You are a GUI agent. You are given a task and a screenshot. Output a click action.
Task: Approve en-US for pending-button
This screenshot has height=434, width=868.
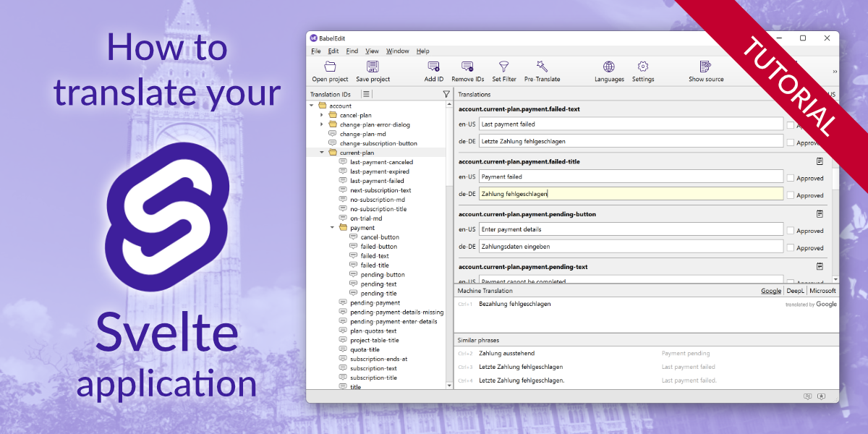point(791,231)
